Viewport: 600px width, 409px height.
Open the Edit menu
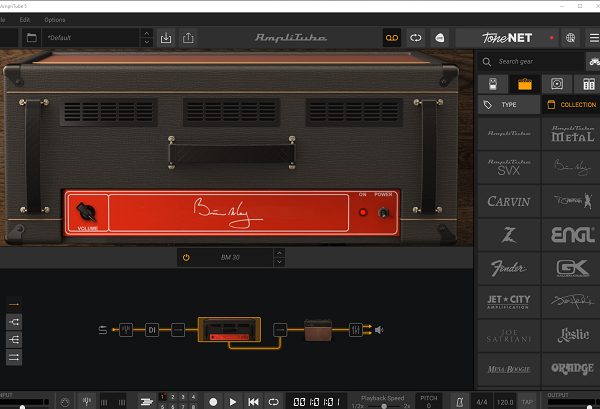(x=25, y=20)
